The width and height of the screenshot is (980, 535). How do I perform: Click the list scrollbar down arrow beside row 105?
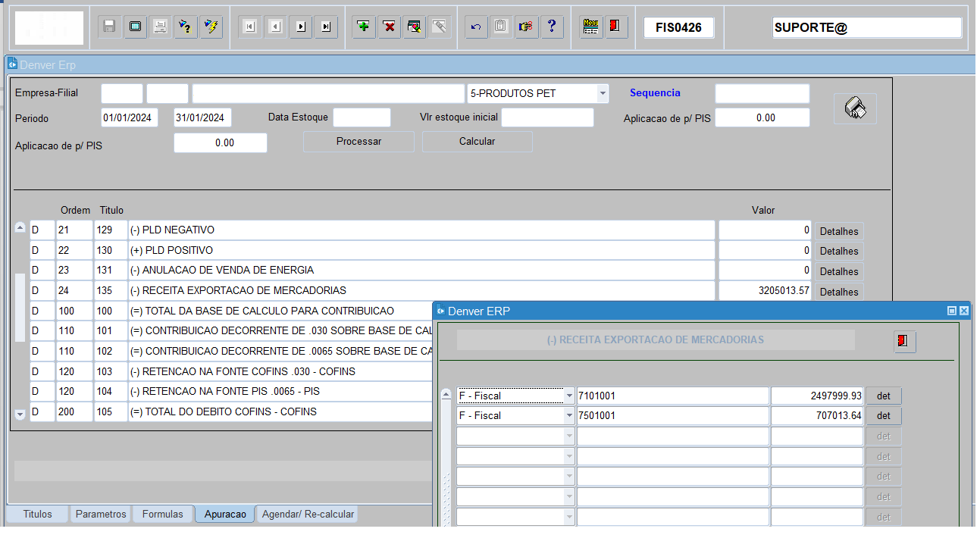point(20,415)
